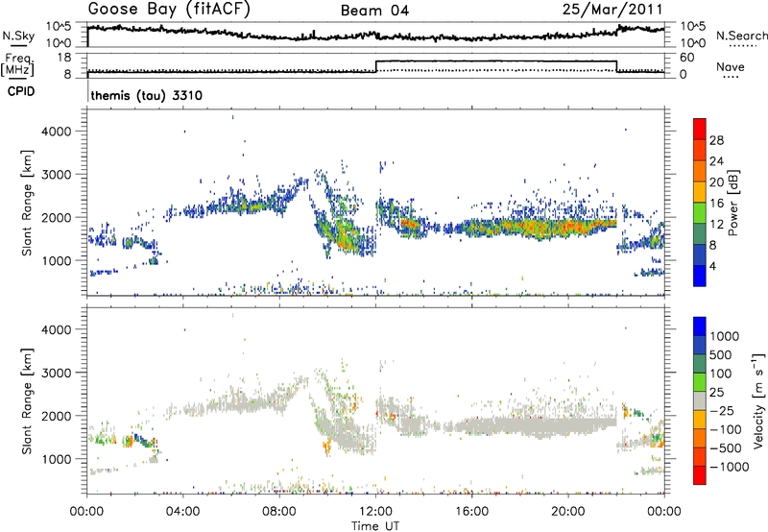The width and height of the screenshot is (768, 532).
Task: Click the 'CPID' label
Action: tap(21, 91)
